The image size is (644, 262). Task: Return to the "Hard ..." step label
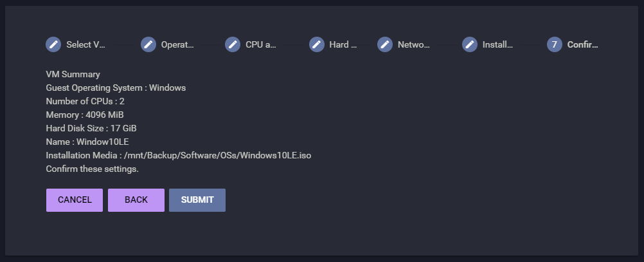coord(343,44)
